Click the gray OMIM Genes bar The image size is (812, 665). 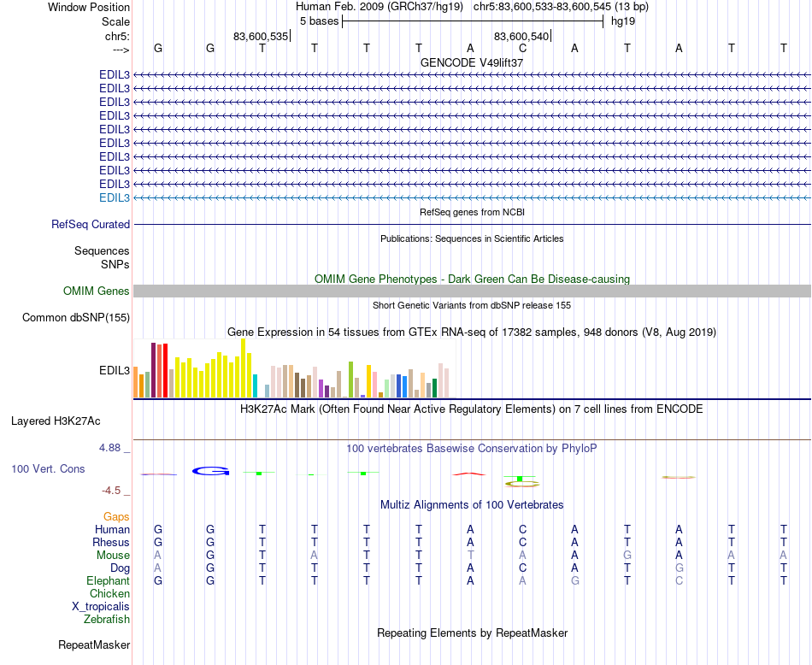472,291
